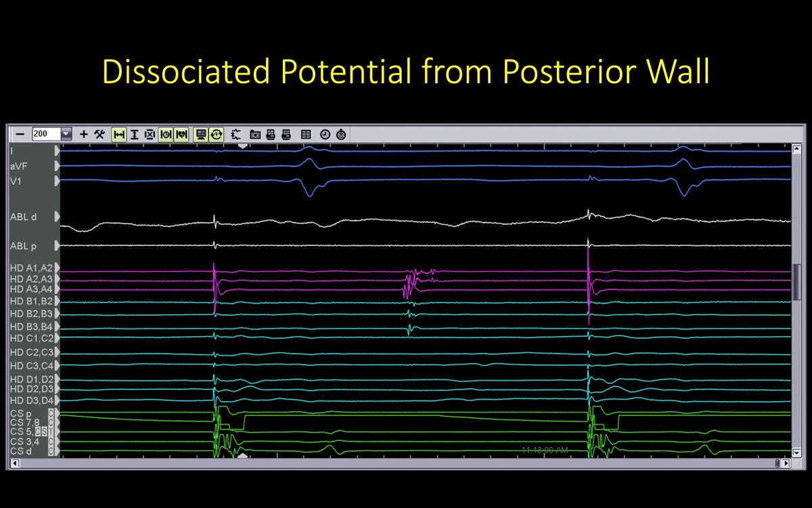
Task: Click the HD D1,D2 channel arrow marker
Action: click(x=57, y=379)
